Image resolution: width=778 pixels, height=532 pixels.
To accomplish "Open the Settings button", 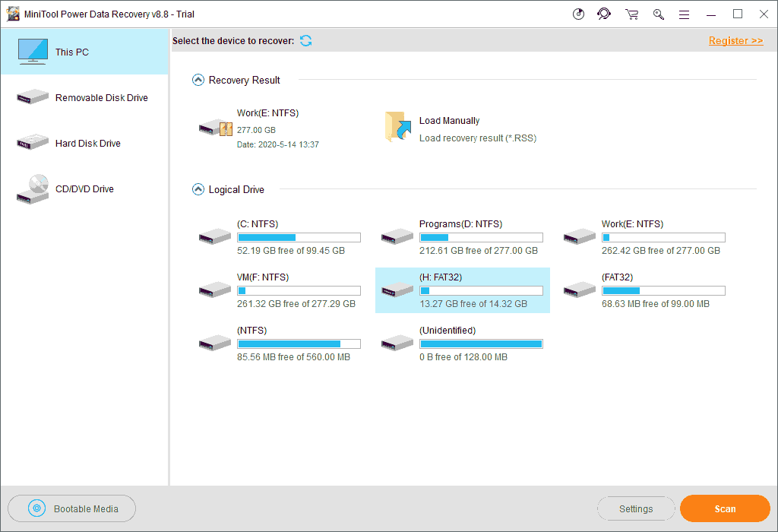I will (x=636, y=508).
